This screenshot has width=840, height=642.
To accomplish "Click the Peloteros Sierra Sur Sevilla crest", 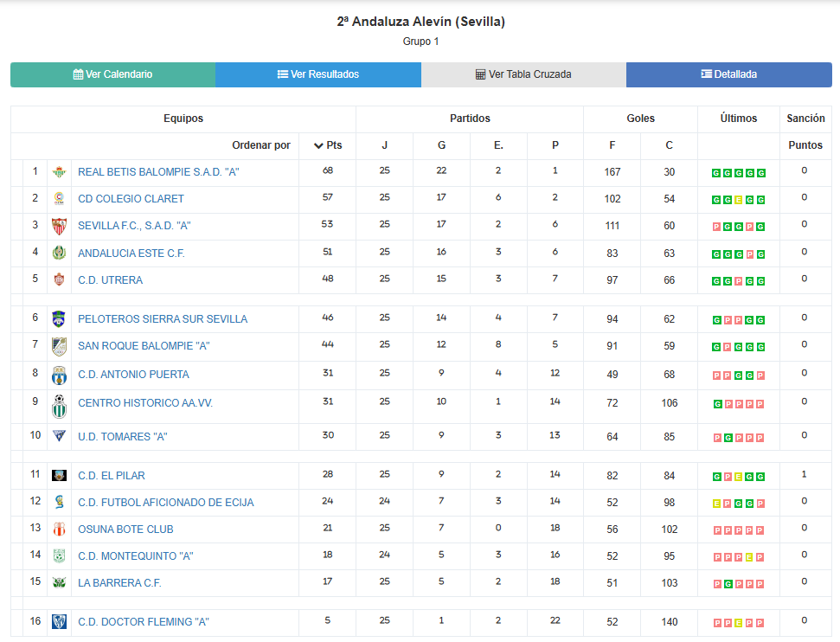I will pyautogui.click(x=59, y=319).
